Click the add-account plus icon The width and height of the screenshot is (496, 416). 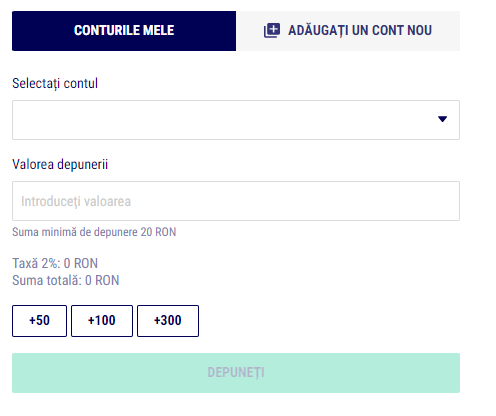(272, 31)
